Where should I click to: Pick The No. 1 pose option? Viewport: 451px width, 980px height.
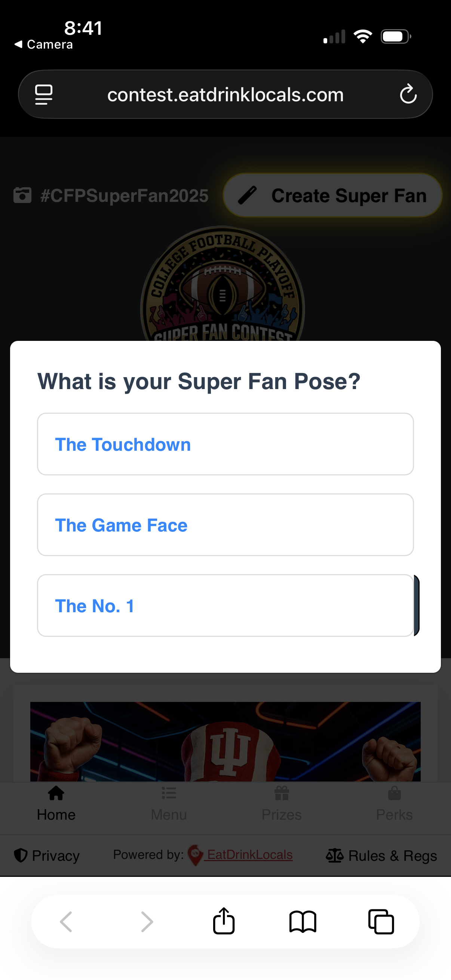pyautogui.click(x=225, y=605)
